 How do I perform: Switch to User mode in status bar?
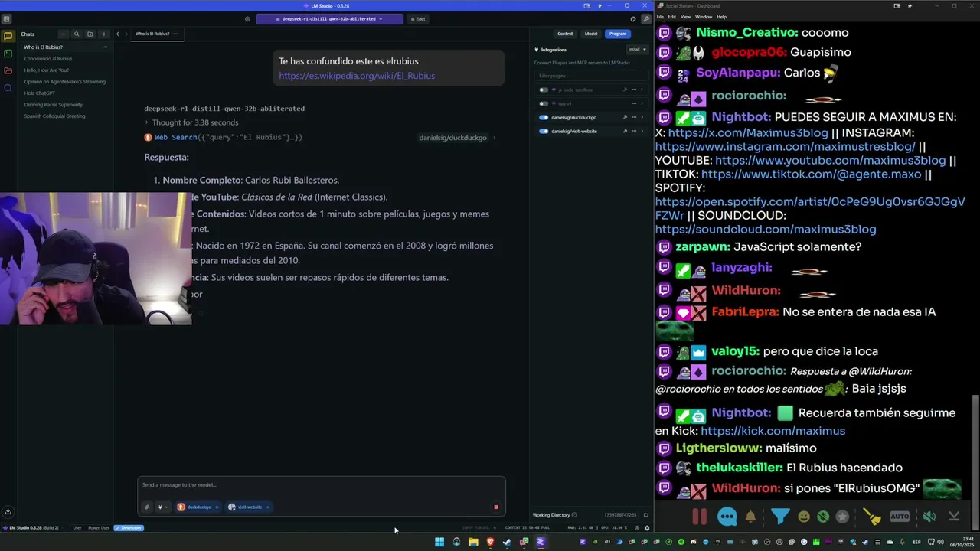77,528
